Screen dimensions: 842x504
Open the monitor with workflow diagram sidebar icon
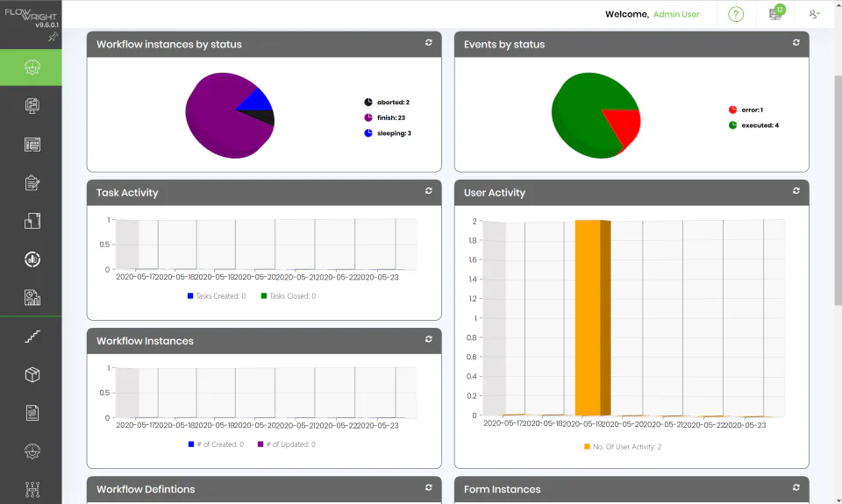(32, 106)
